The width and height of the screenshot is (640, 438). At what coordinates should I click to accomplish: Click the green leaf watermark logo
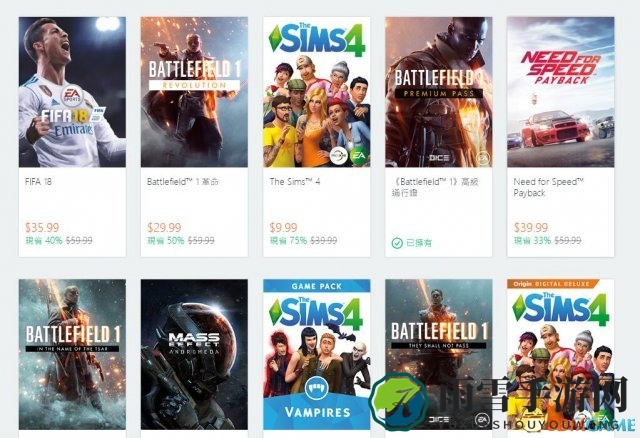pyautogui.click(x=399, y=402)
